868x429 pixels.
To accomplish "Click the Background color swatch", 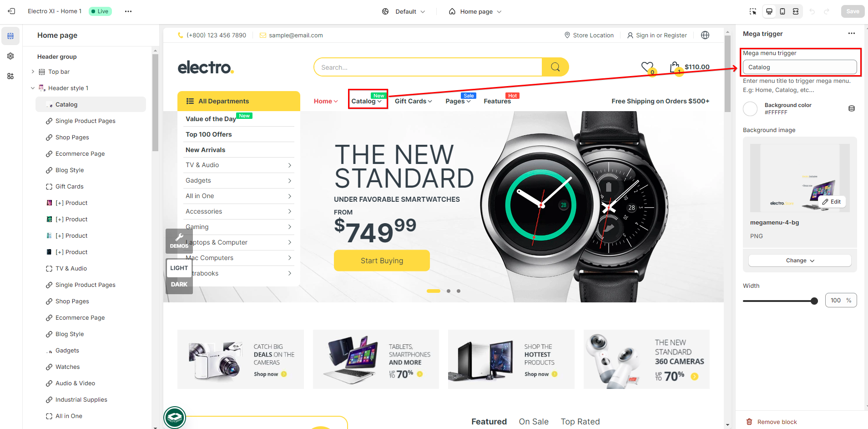I will 750,108.
